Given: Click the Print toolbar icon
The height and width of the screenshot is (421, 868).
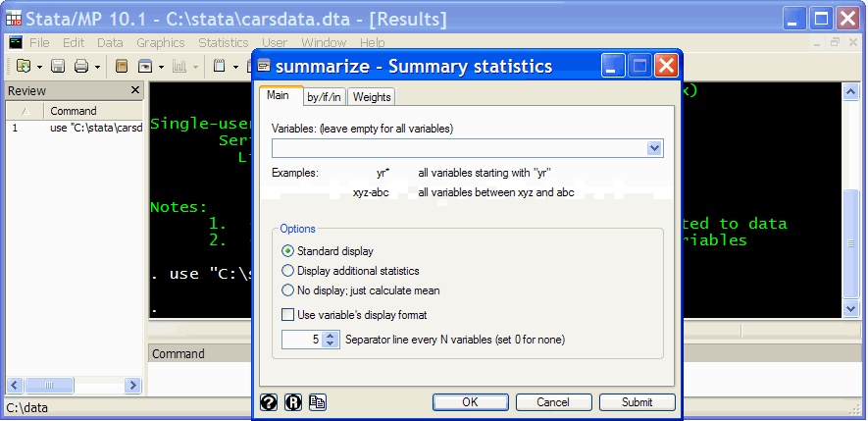Looking at the screenshot, I should click(81, 67).
